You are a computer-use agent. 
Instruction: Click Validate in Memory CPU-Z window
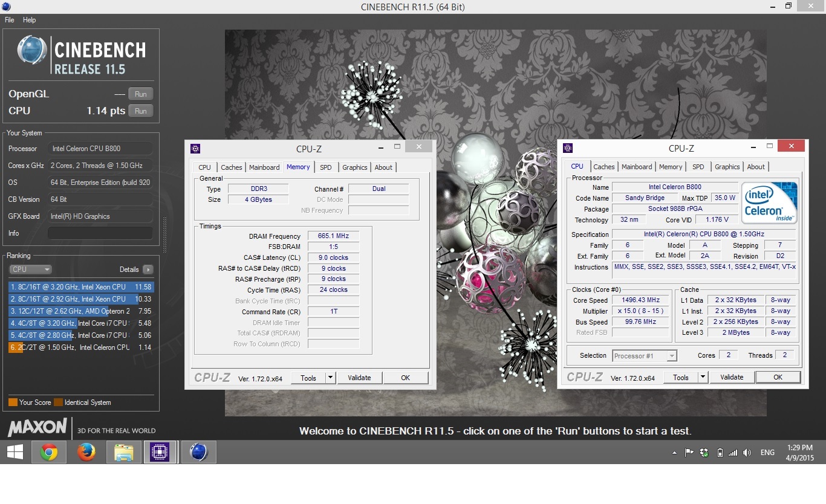(x=359, y=378)
